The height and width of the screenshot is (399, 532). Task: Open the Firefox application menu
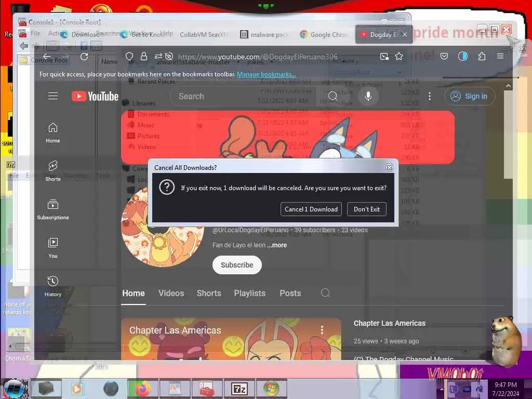[500, 56]
